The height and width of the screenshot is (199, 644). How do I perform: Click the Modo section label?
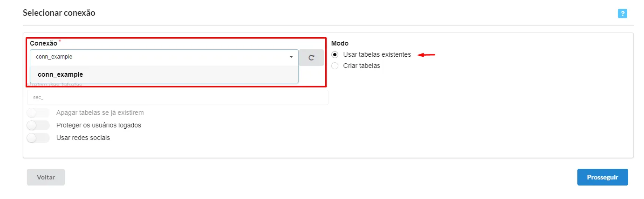point(340,43)
